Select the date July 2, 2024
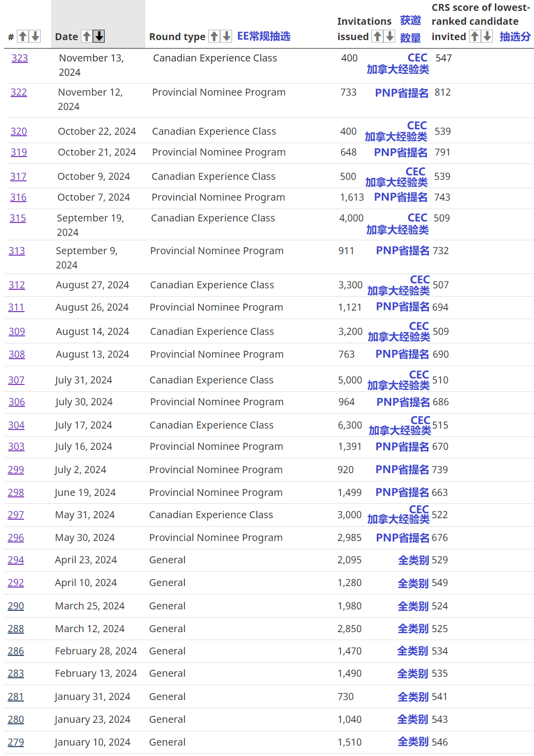534x756 pixels. 80,470
